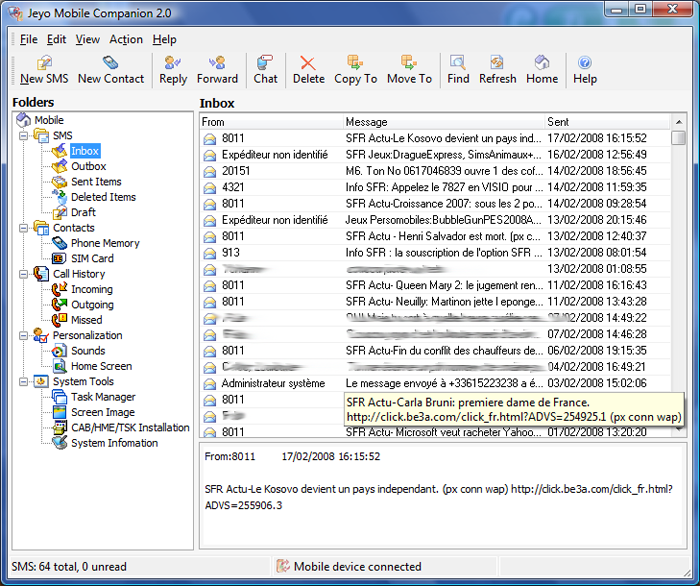Collapse the SMS tree node
This screenshot has height=586, width=700.
23,136
